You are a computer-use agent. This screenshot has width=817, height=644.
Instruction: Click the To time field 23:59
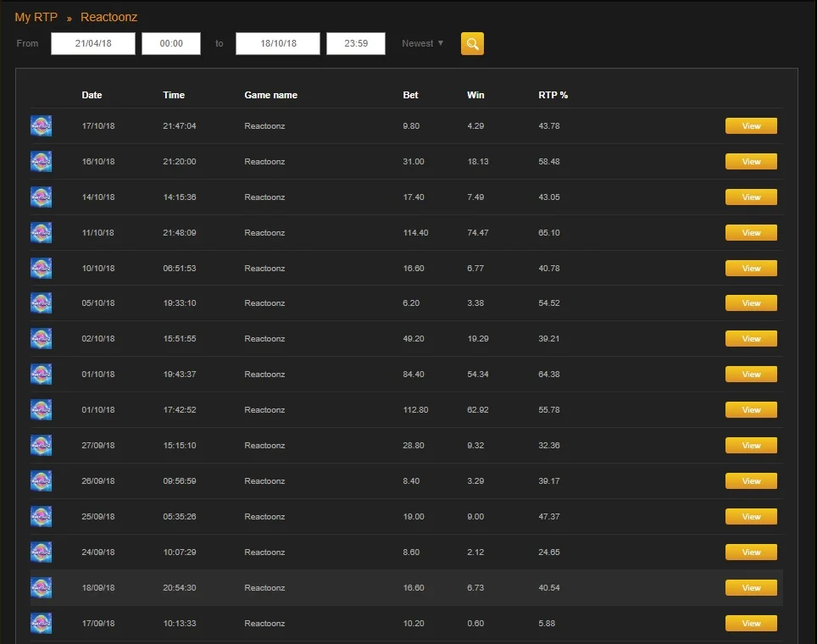pyautogui.click(x=356, y=43)
